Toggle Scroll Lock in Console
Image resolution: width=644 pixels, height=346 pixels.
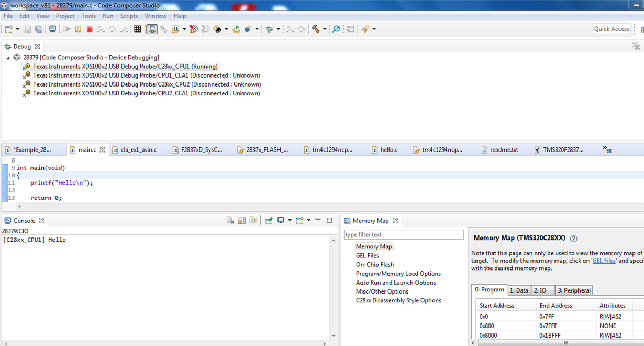[242, 221]
